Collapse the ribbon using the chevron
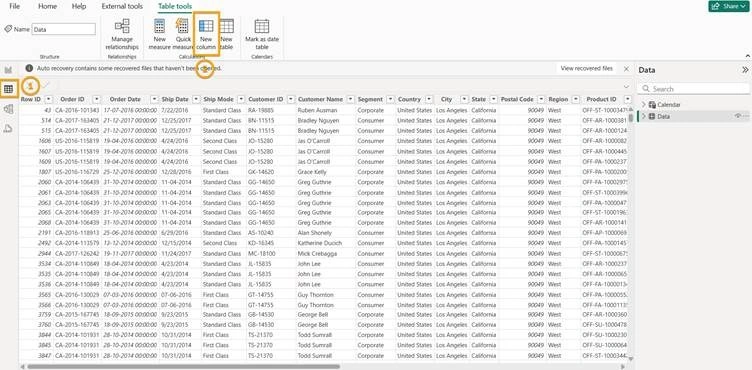The width and height of the screenshot is (752, 370). [747, 57]
